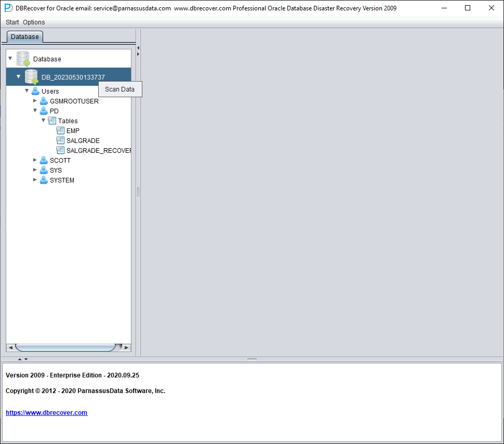Click the Tables folder icon under PD
Screen dimensions: 504x444
[52, 121]
